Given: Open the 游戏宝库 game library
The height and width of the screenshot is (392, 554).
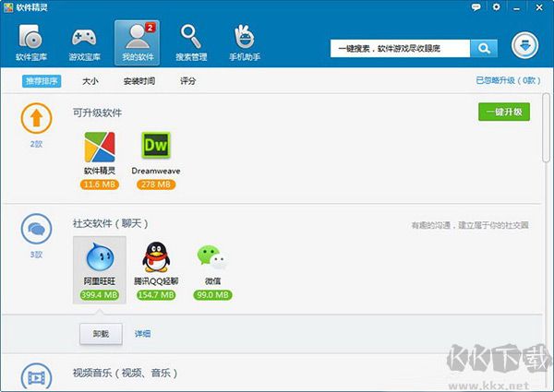Looking at the screenshot, I should [84, 42].
